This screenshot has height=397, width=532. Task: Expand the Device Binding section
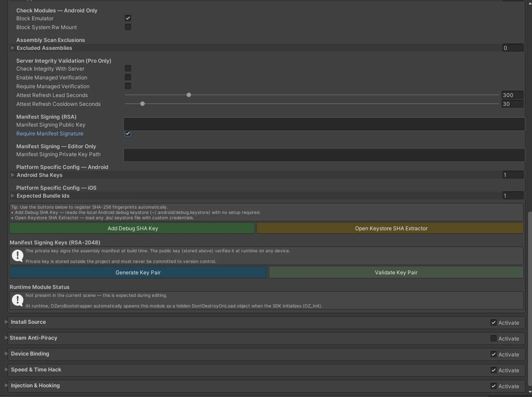click(6, 354)
